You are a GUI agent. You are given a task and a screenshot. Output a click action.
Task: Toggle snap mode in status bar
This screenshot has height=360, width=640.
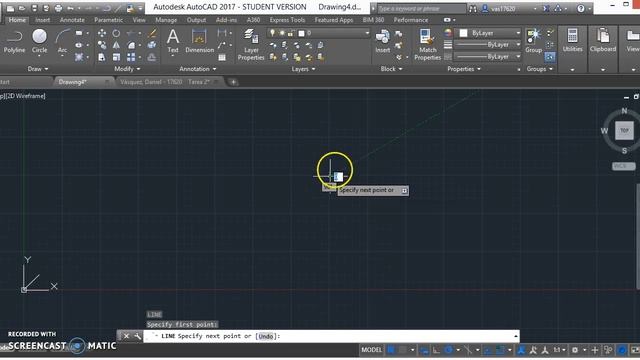pyautogui.click(x=403, y=350)
